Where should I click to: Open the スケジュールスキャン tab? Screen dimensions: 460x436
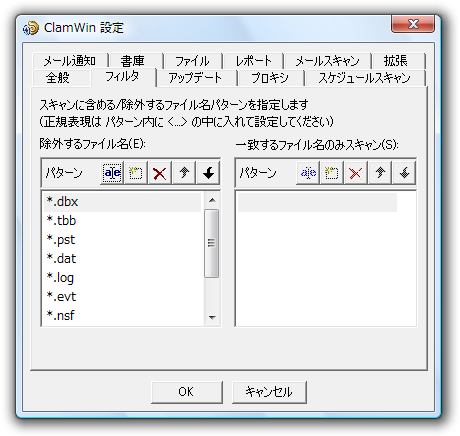tap(365, 78)
